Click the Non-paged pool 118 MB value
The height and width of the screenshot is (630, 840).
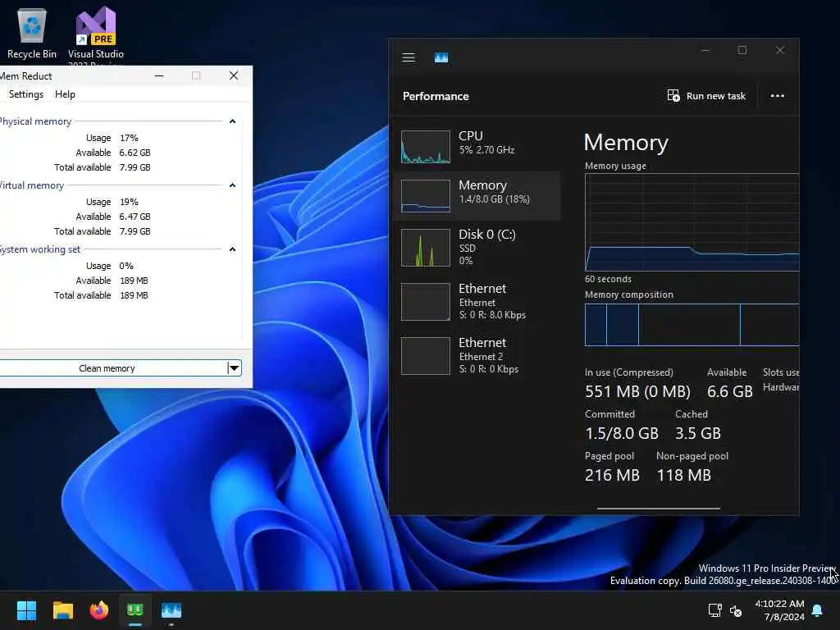684,475
